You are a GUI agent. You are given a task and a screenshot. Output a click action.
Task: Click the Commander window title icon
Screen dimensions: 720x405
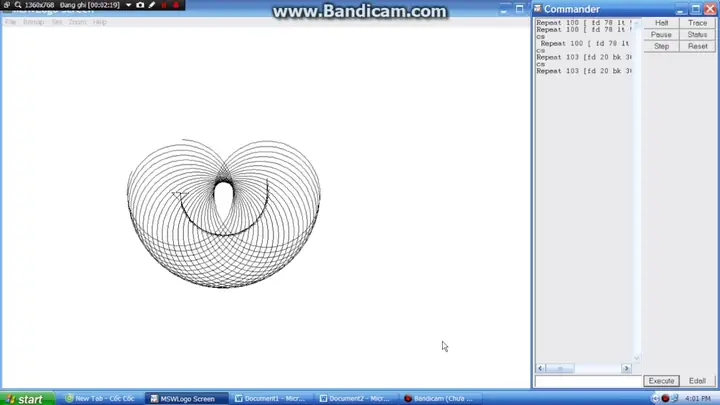pos(537,9)
